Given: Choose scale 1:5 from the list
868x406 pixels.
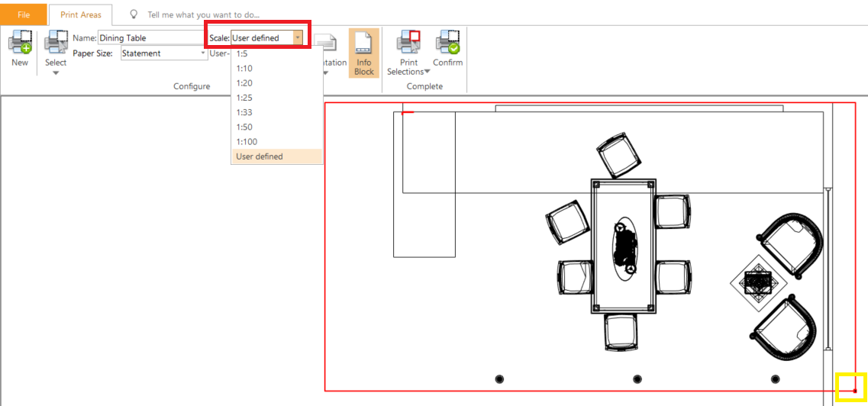Looking at the screenshot, I should 277,53.
